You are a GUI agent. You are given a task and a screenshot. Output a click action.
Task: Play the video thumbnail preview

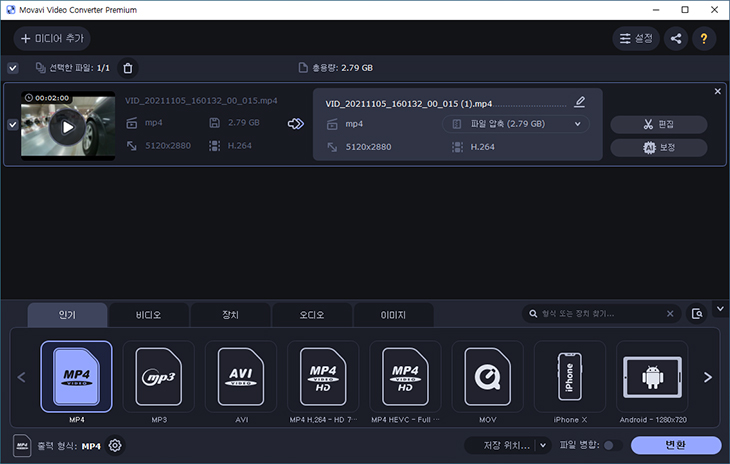click(68, 127)
